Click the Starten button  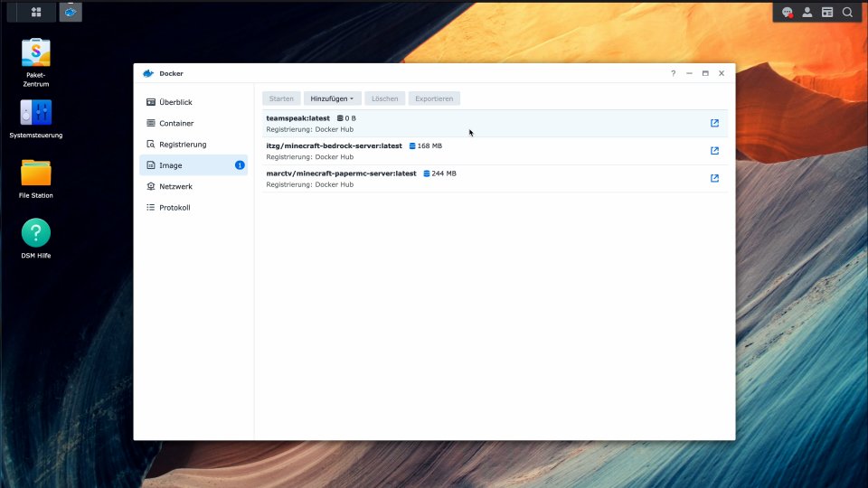point(281,99)
